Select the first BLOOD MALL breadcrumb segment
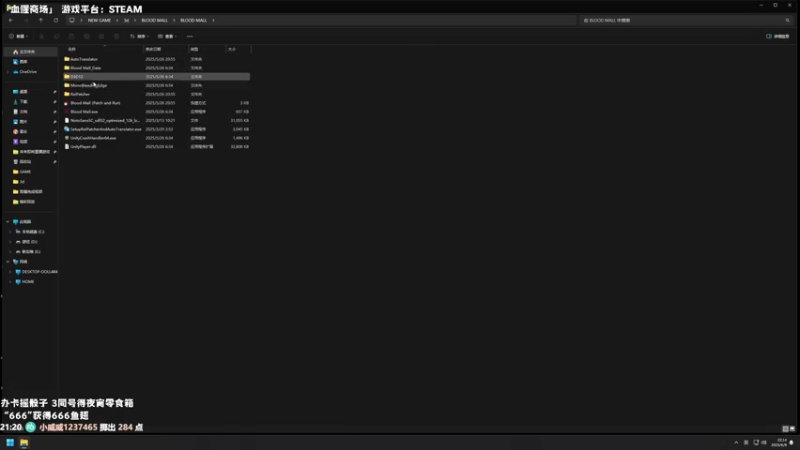800x450 pixels. pyautogui.click(x=154, y=20)
